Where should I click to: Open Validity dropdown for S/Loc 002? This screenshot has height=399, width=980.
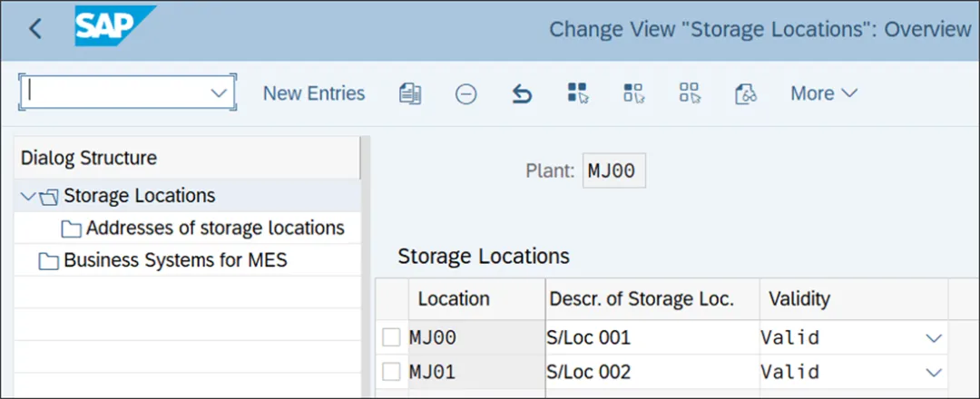click(934, 372)
